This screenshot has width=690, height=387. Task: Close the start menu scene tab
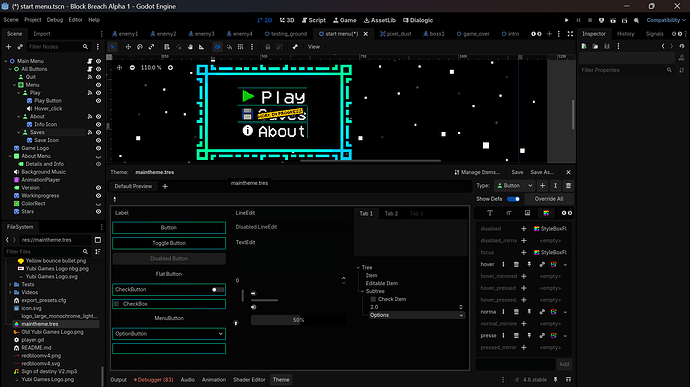[x=366, y=34]
